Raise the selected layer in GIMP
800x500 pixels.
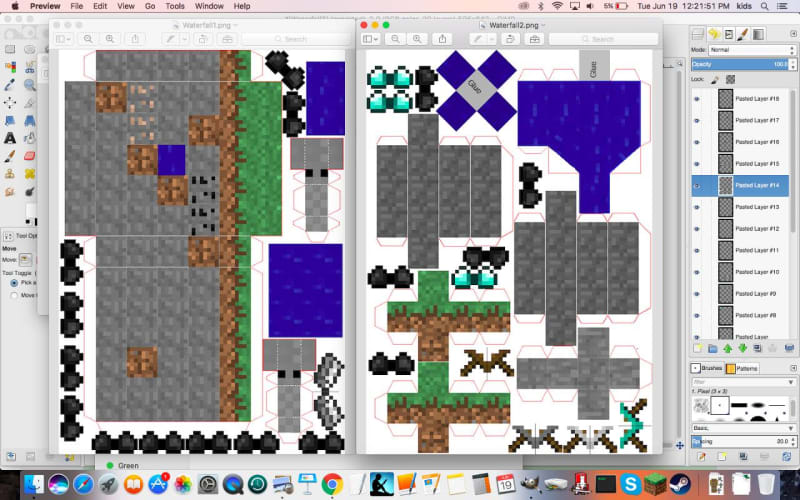coord(728,348)
